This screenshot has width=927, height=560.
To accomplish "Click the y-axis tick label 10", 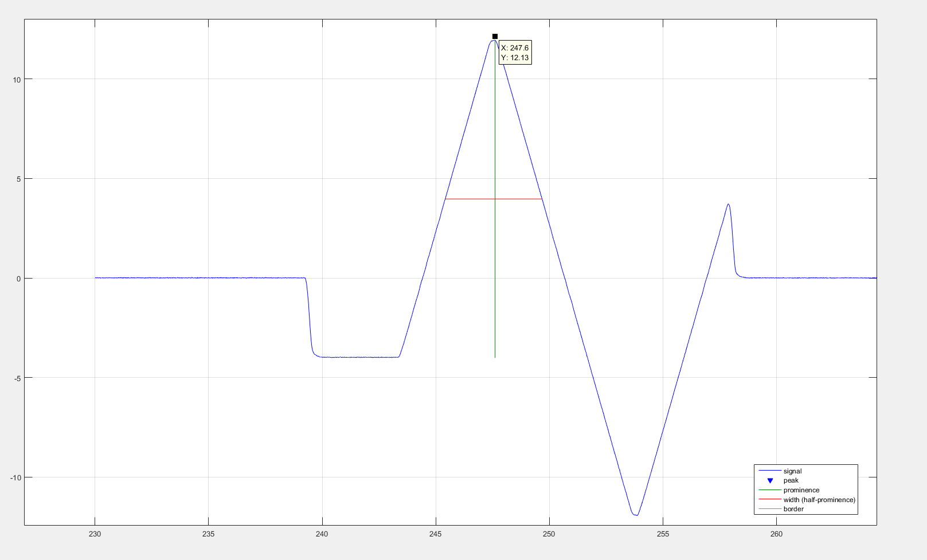I will pyautogui.click(x=17, y=80).
